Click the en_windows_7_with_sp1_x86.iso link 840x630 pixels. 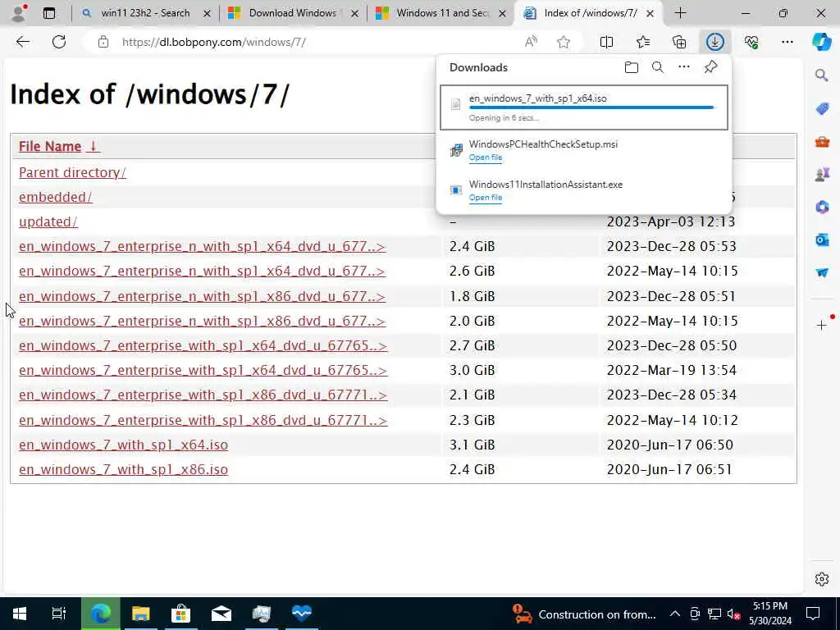tap(123, 469)
